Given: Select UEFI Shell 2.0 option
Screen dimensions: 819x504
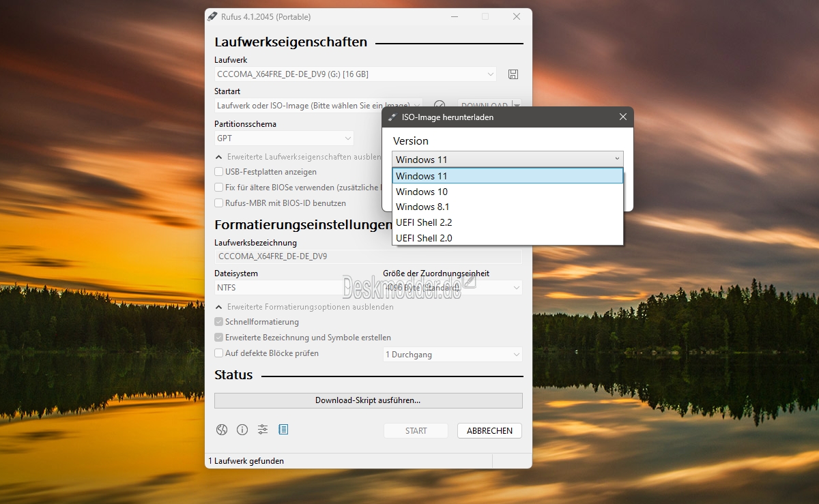Looking at the screenshot, I should click(x=508, y=238).
